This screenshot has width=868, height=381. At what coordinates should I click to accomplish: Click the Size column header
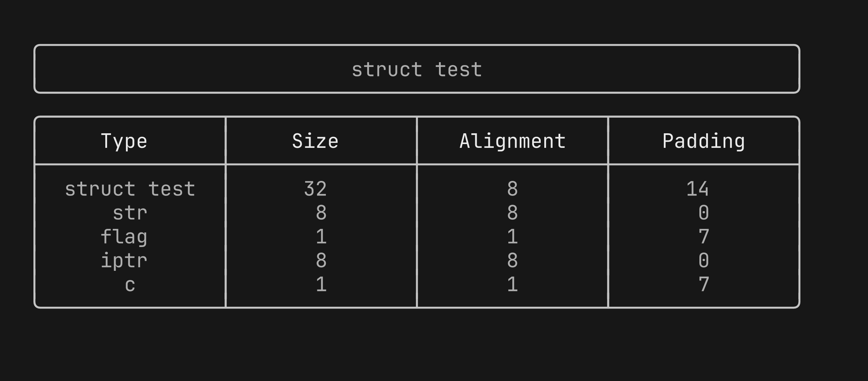315,141
